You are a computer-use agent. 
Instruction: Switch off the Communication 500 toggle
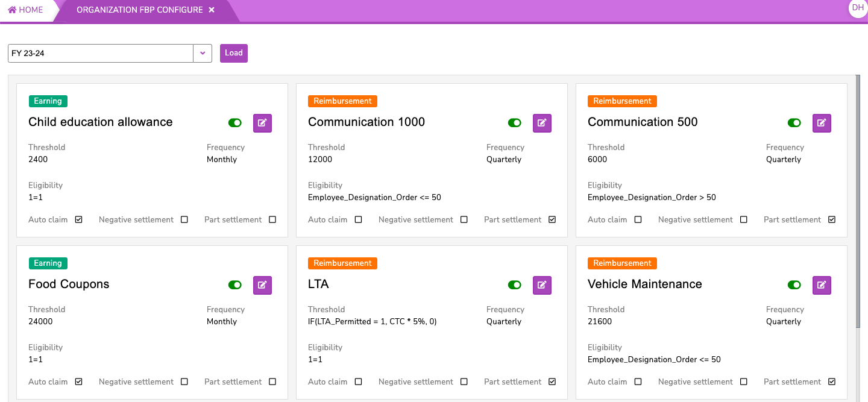click(794, 123)
